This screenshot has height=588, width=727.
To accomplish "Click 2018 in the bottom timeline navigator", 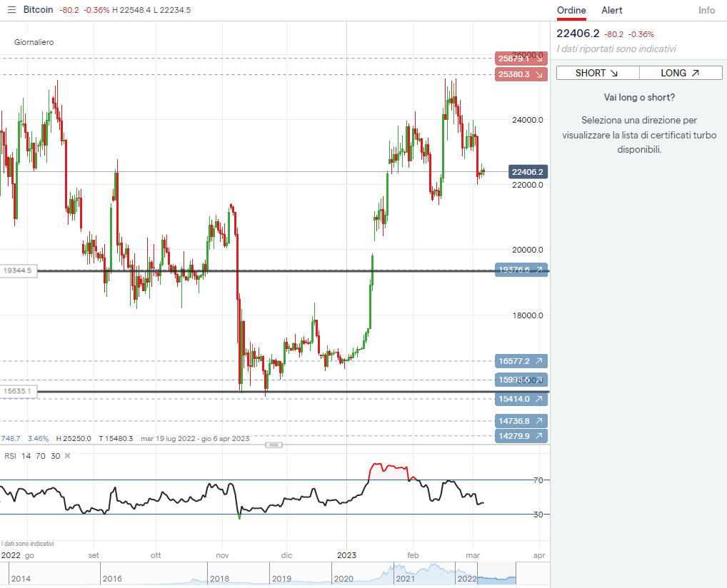I will 219,579.
